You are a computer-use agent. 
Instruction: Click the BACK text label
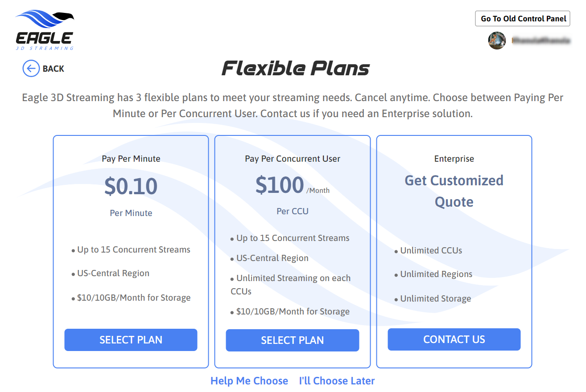(x=54, y=69)
